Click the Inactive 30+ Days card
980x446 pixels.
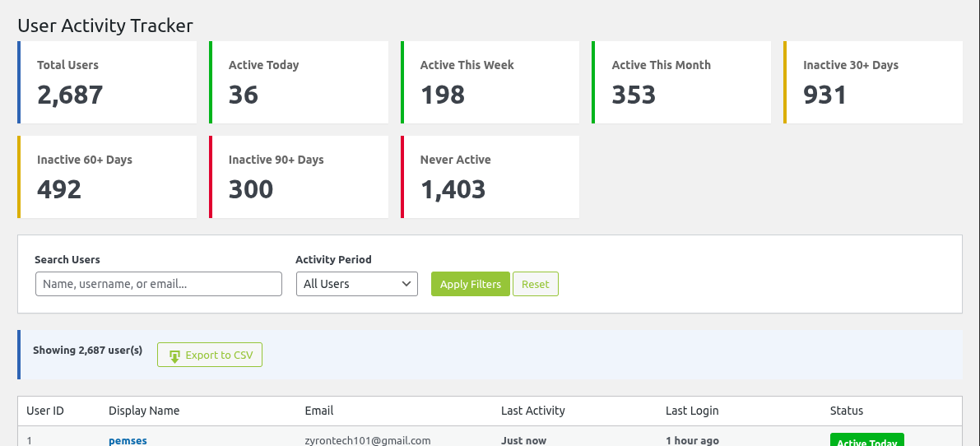[x=873, y=82]
